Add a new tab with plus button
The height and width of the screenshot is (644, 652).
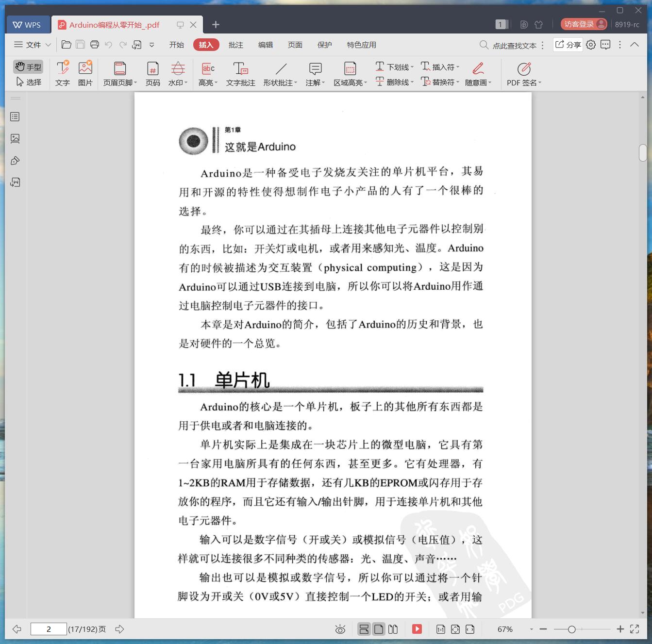coord(216,24)
